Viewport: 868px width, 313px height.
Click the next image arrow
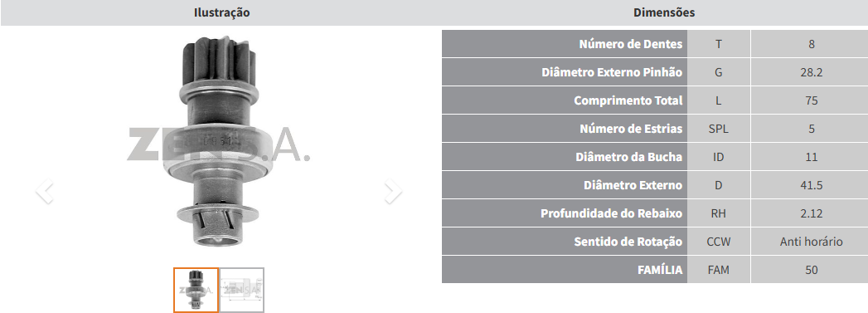[x=393, y=191]
